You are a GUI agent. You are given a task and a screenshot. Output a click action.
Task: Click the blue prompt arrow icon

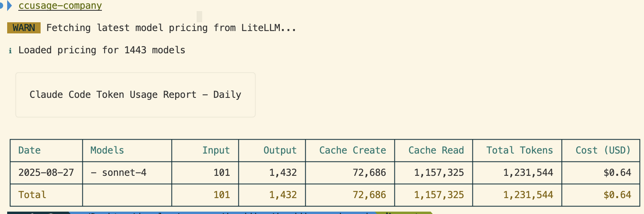[x=10, y=6]
